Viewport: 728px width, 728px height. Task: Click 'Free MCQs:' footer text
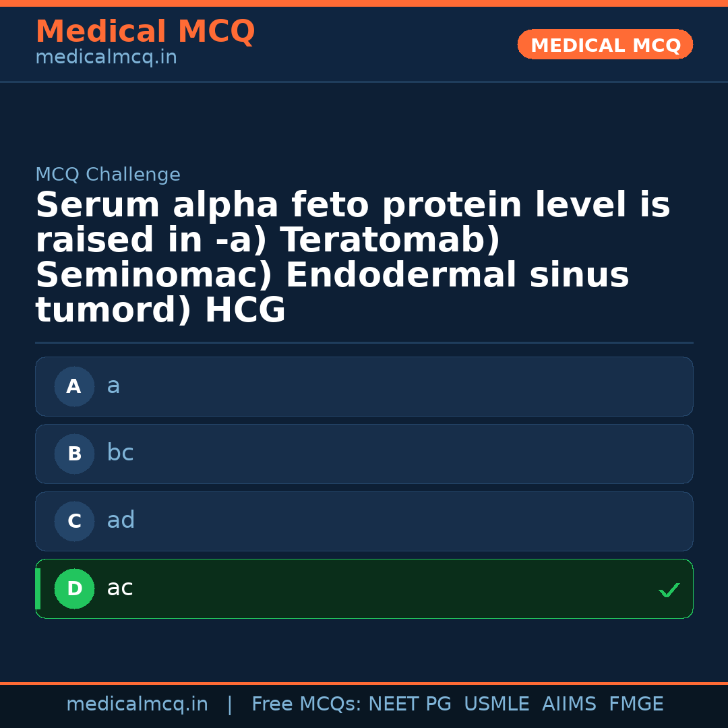tap(307, 704)
